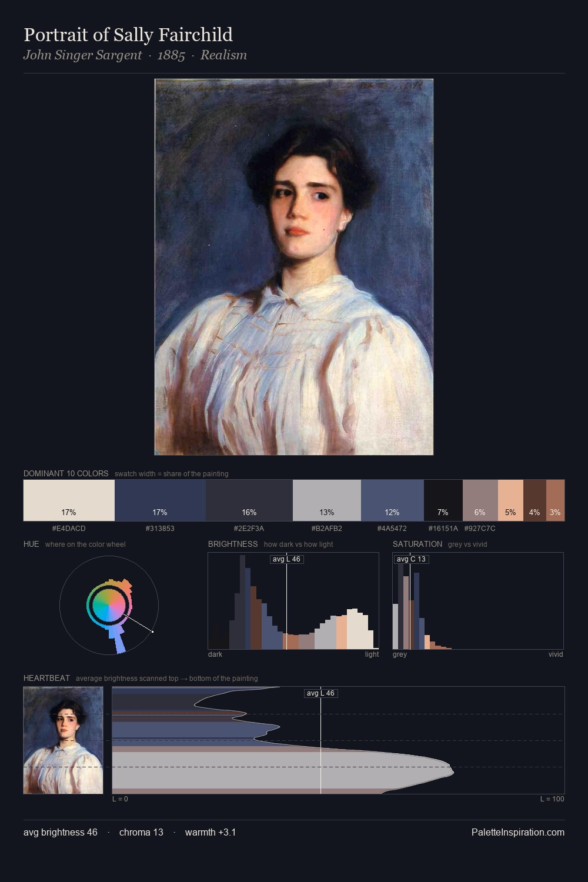The image size is (588, 882).
Task: Click the HUE section heading
Action: 31,544
